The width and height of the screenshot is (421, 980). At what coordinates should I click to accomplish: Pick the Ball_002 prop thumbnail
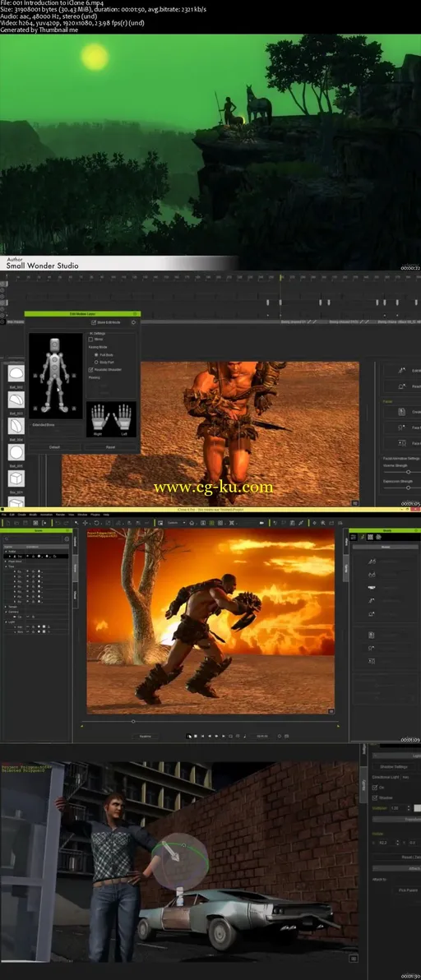tap(16, 373)
